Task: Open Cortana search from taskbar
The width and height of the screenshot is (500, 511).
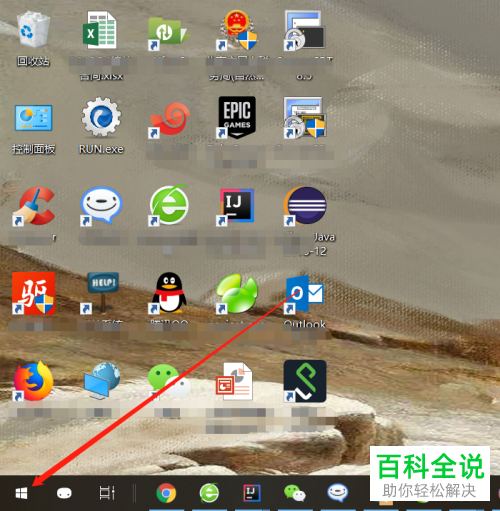Action: pos(64,493)
